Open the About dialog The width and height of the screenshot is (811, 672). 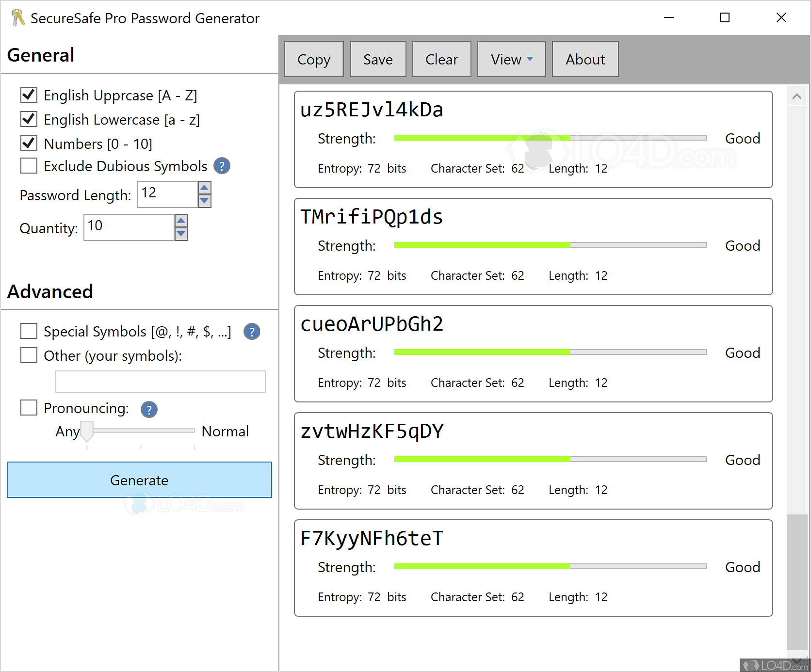[x=585, y=59]
